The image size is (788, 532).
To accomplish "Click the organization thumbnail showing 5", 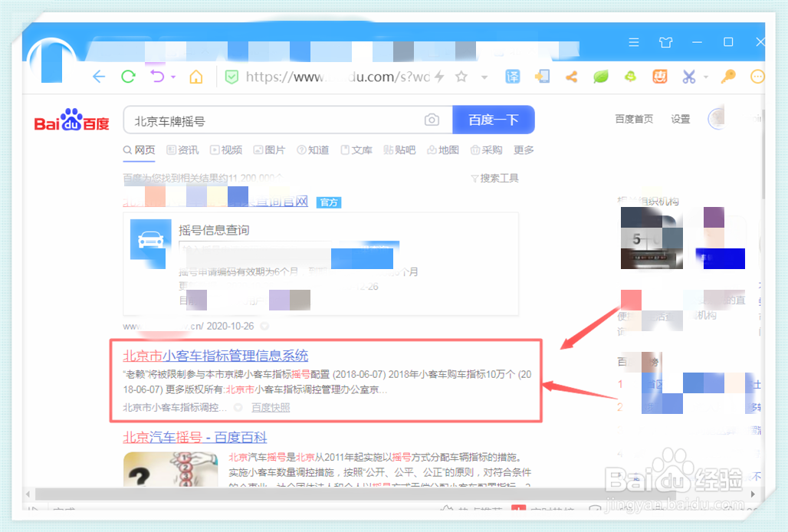I will point(652,238).
